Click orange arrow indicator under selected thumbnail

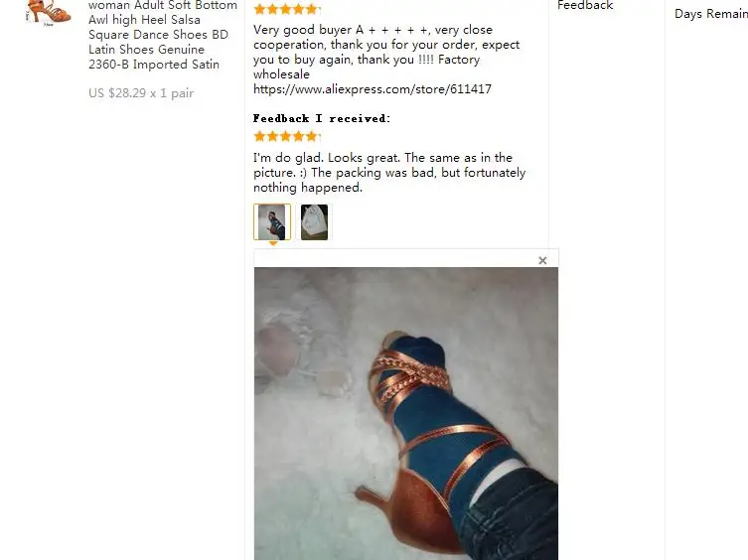(273, 243)
